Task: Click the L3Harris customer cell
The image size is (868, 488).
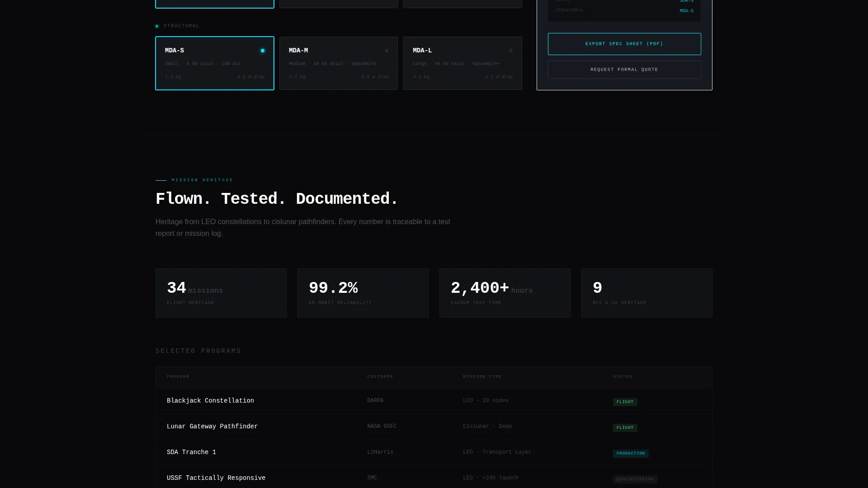Action: click(380, 452)
